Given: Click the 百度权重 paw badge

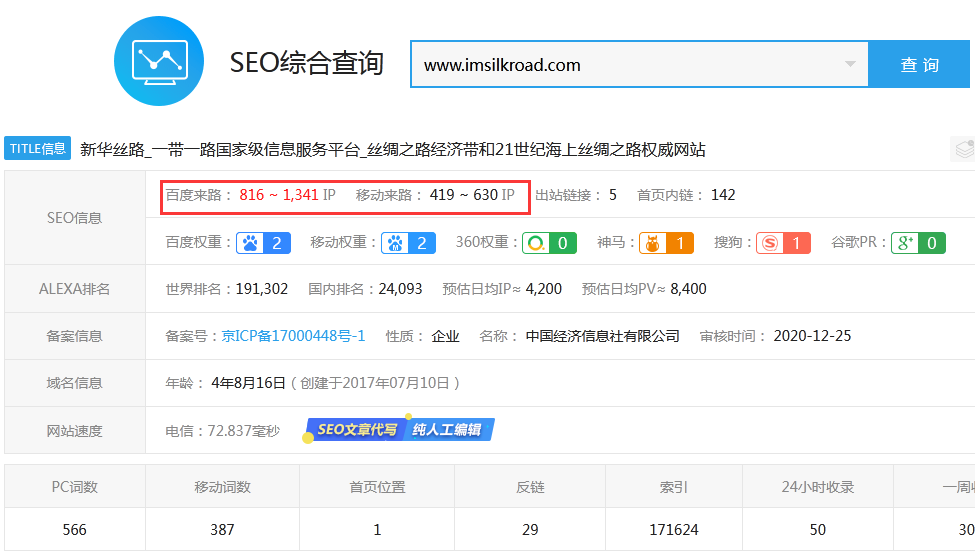Looking at the screenshot, I should pos(263,243).
